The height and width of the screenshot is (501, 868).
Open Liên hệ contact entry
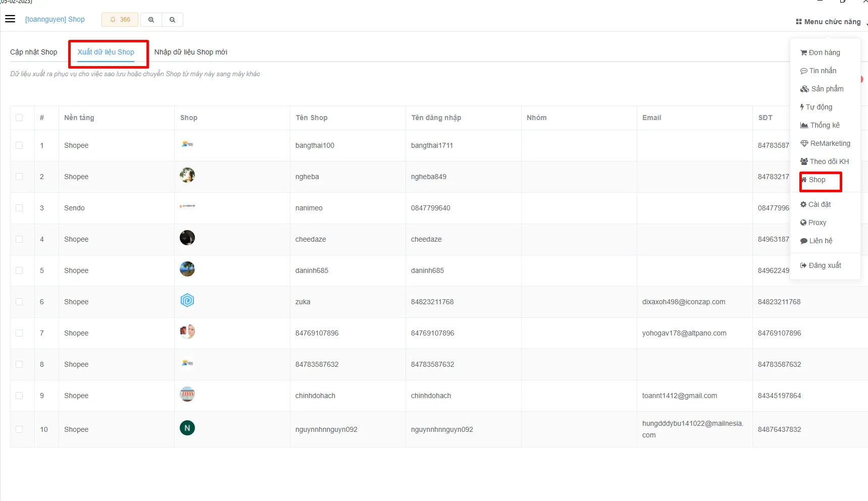click(x=816, y=241)
